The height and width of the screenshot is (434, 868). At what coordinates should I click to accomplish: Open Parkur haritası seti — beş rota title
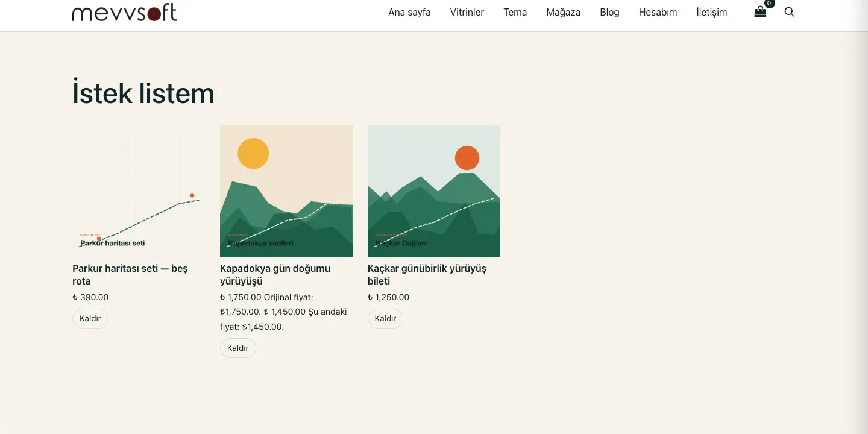[x=130, y=275]
